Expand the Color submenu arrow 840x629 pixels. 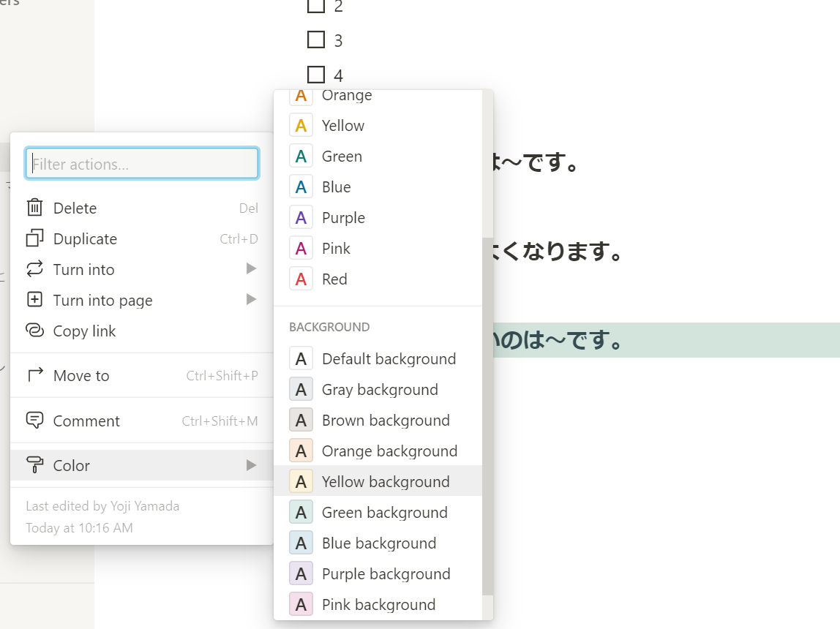(251, 465)
